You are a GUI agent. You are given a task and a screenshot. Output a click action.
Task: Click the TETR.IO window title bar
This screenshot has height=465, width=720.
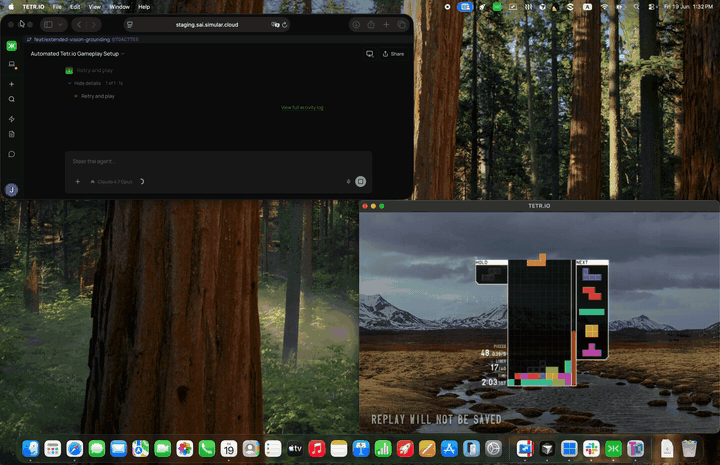[539, 206]
